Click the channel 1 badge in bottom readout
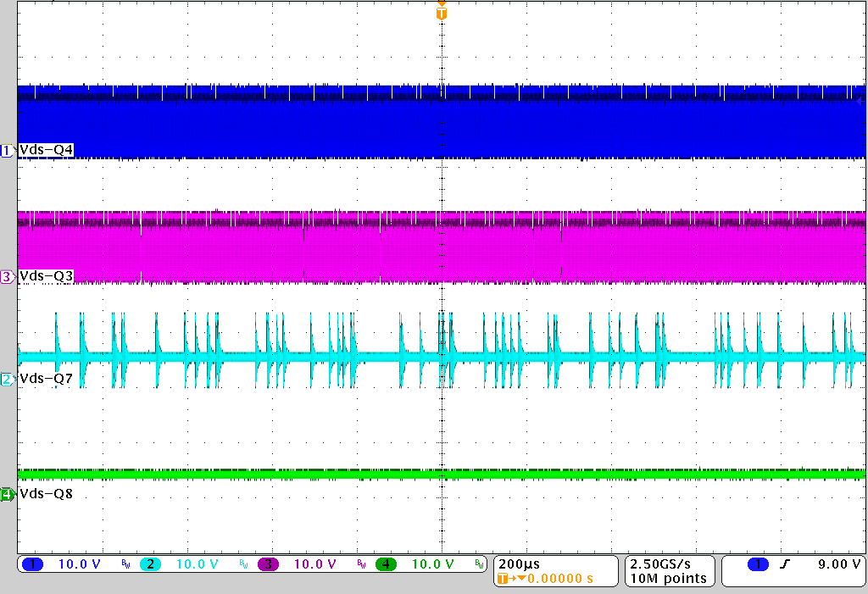Viewport: 868px width, 594px height. tap(32, 564)
